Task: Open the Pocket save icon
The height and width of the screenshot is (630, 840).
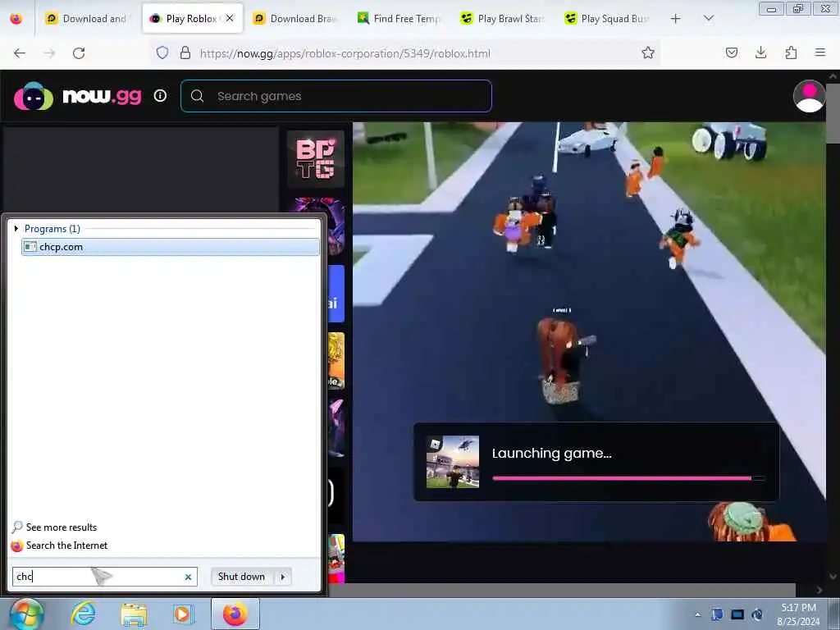Action: click(x=731, y=52)
